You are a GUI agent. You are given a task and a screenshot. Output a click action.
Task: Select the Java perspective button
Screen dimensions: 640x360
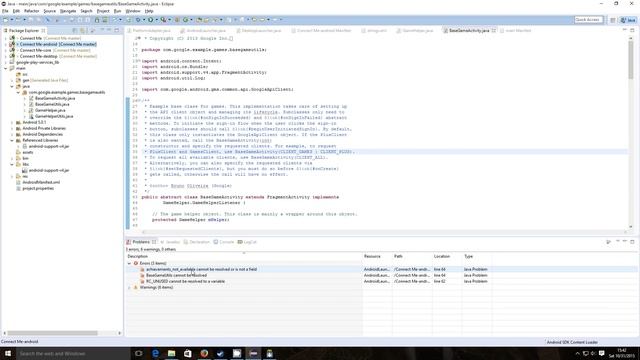tap(628, 20)
